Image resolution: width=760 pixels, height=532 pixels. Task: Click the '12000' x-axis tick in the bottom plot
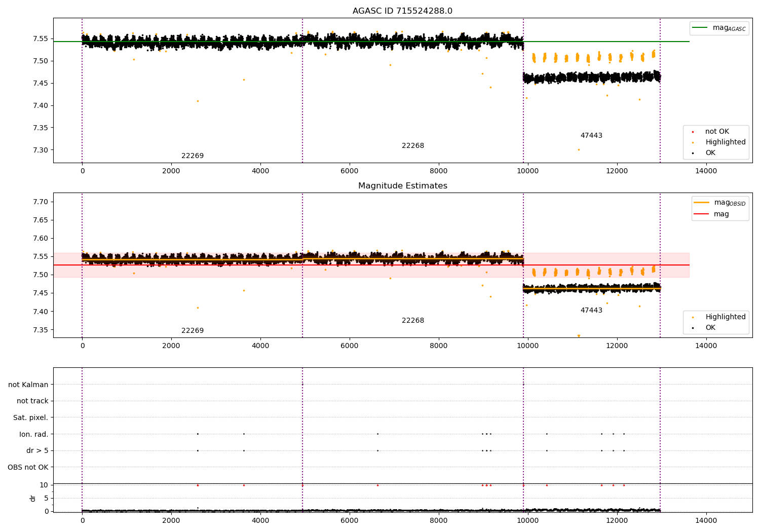[617, 520]
